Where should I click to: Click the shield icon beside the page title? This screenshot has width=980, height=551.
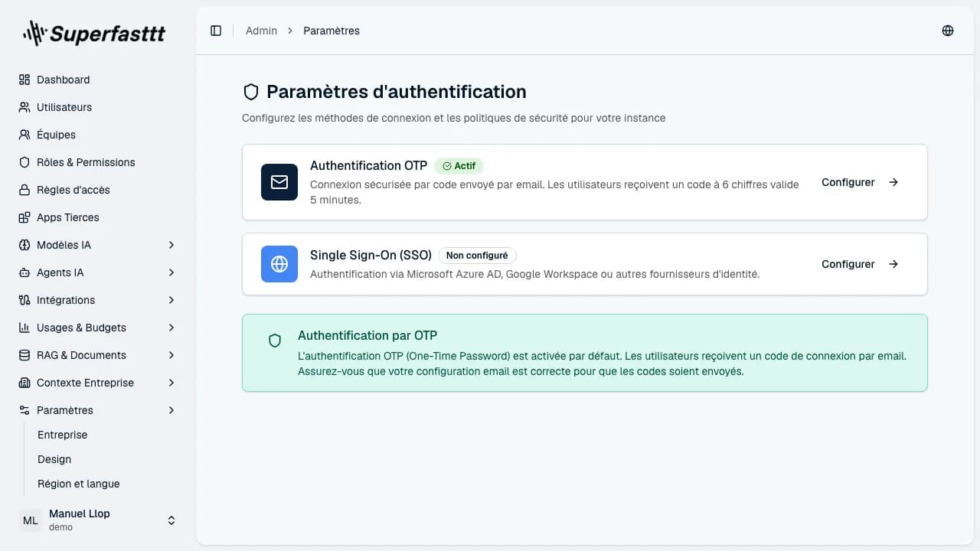tap(251, 93)
